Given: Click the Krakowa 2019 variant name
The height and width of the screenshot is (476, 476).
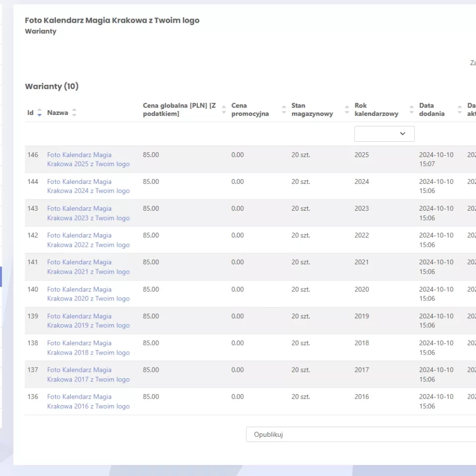Looking at the screenshot, I should [x=88, y=321].
